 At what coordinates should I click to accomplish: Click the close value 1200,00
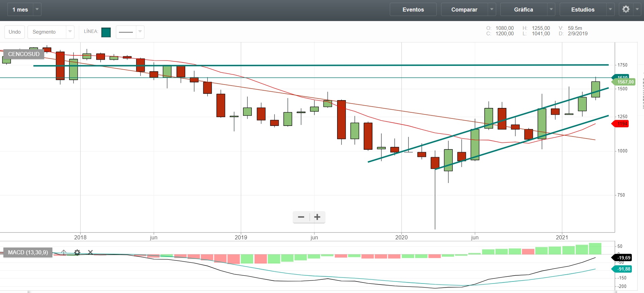pos(505,34)
